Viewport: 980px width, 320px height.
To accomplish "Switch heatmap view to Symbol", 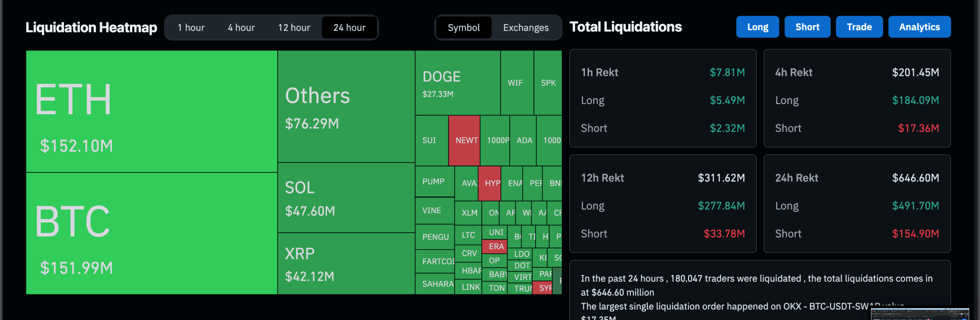I will click(x=464, y=28).
